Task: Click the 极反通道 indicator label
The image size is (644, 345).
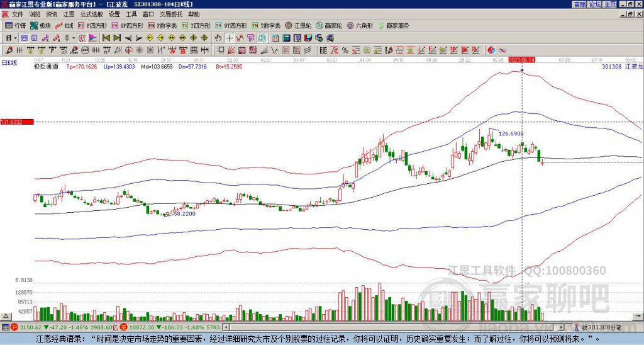Action: click(x=46, y=67)
